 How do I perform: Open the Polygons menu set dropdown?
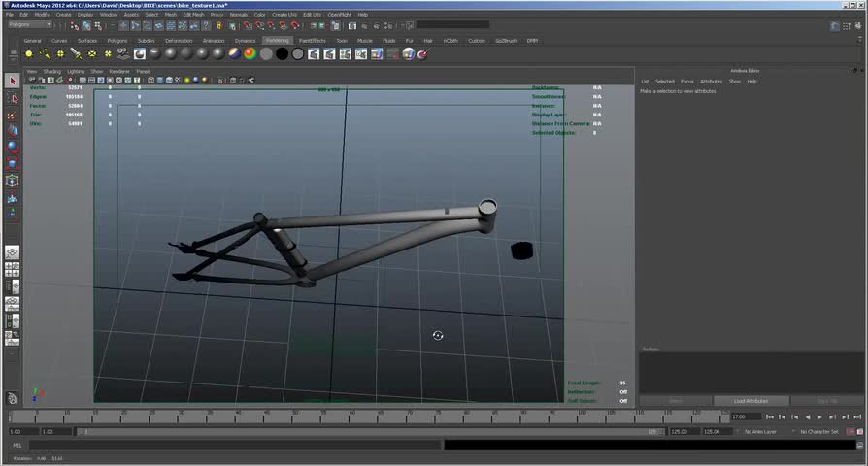coord(29,25)
